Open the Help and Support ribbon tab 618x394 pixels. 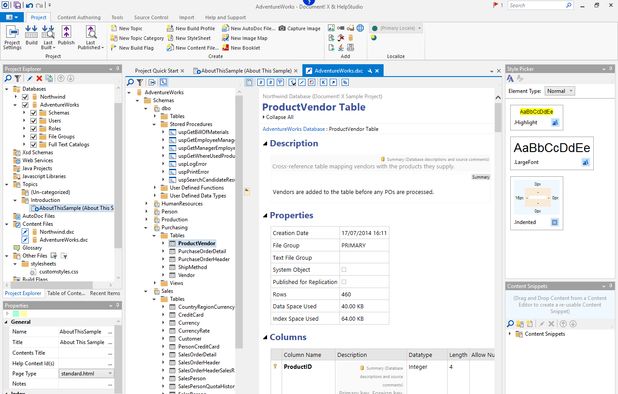pos(225,17)
